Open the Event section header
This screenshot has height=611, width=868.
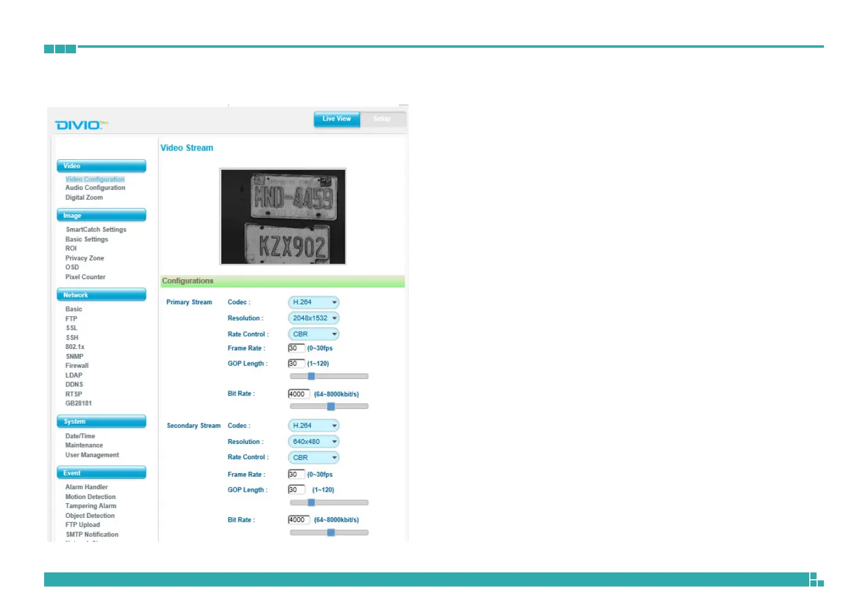point(102,473)
